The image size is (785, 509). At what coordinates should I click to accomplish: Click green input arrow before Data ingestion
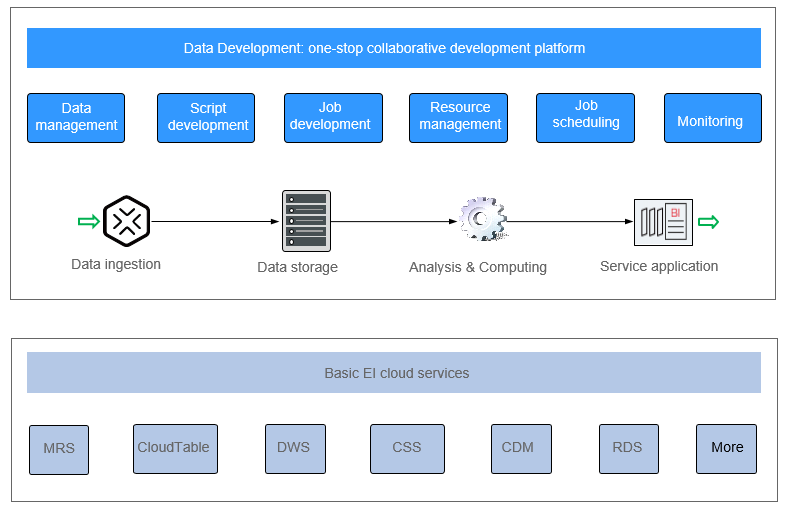click(x=88, y=221)
